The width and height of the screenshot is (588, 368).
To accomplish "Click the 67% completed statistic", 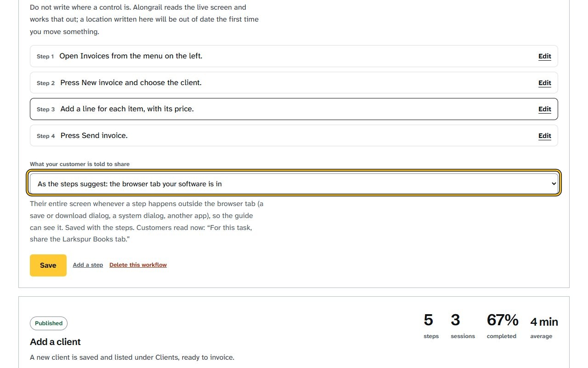I will click(x=502, y=326).
